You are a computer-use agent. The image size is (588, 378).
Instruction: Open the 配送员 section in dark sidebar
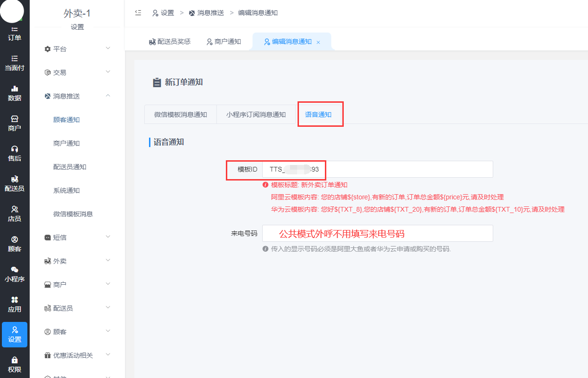tap(15, 184)
